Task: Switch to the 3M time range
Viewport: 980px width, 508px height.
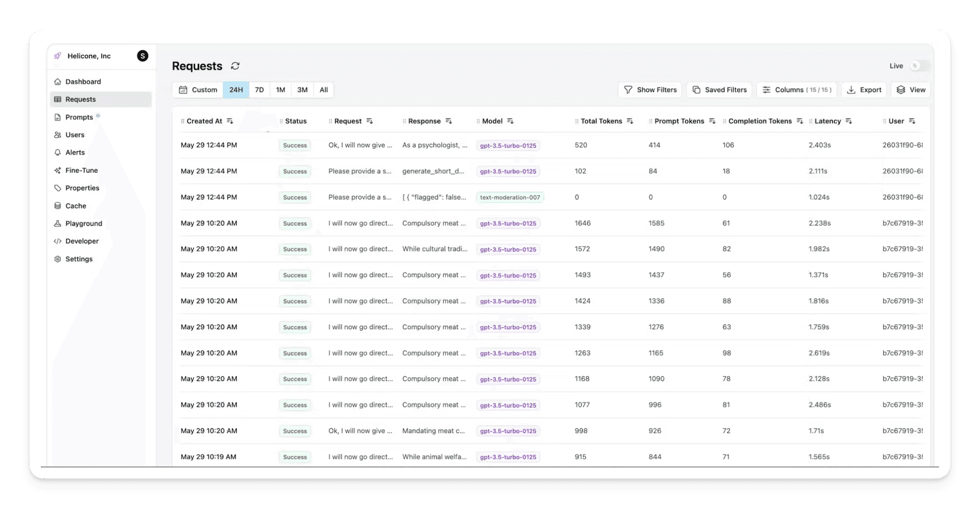Action: [302, 90]
